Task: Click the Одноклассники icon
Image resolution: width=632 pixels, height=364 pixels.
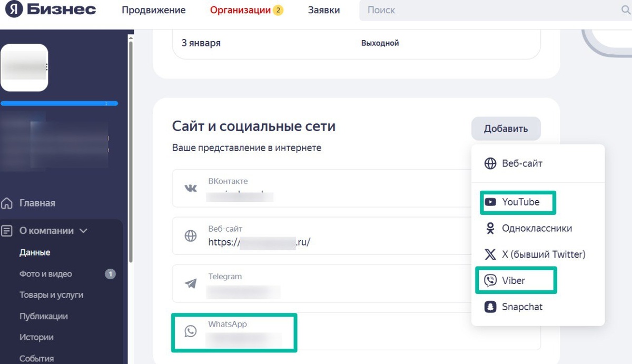Action: point(490,229)
